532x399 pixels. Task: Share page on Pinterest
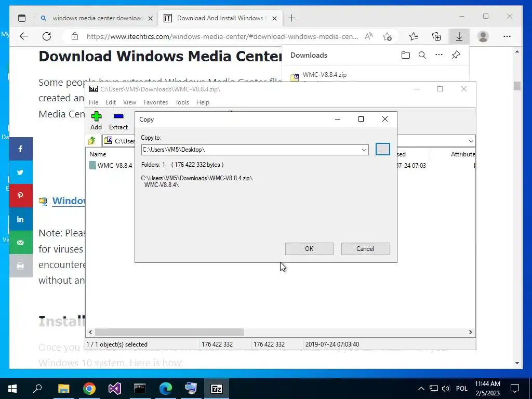[x=21, y=196]
